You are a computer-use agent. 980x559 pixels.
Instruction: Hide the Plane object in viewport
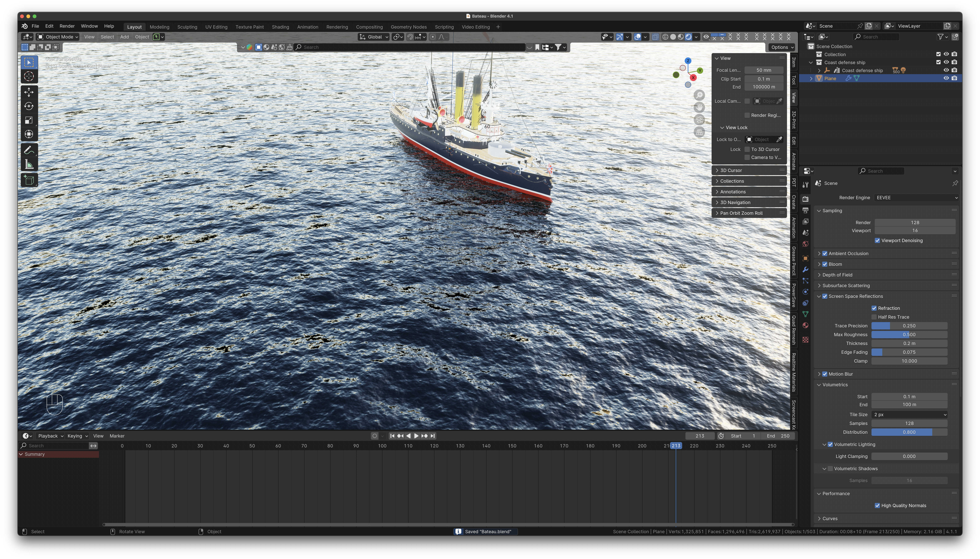click(946, 78)
